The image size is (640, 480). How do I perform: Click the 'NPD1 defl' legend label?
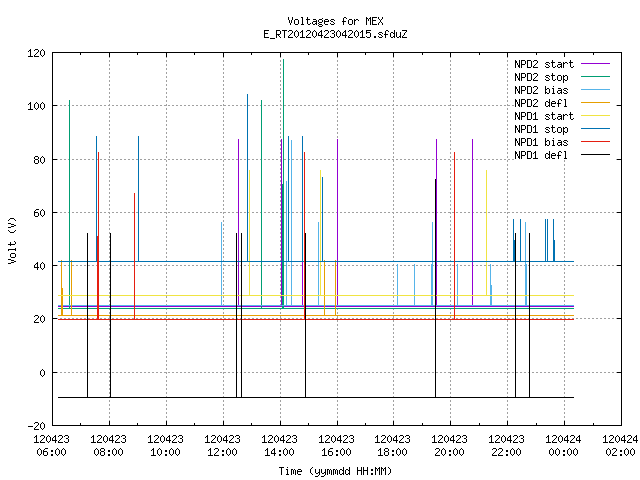[x=541, y=156]
